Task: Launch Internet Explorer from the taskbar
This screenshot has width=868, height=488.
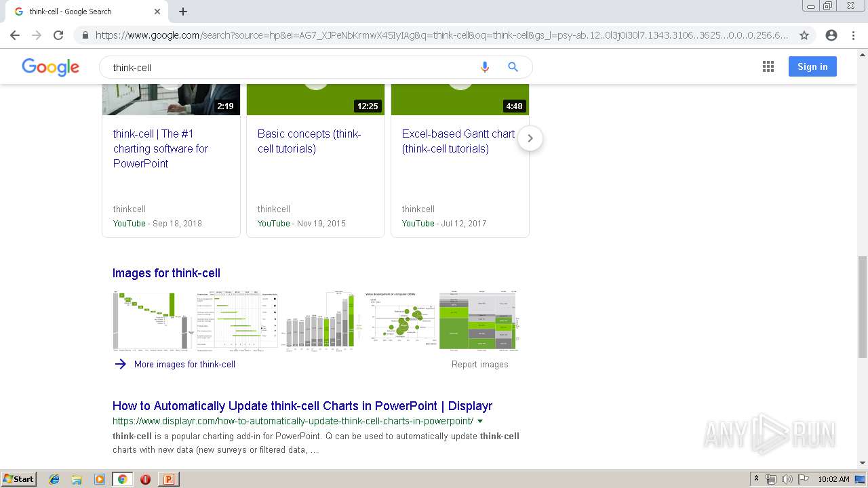Action: point(54,479)
